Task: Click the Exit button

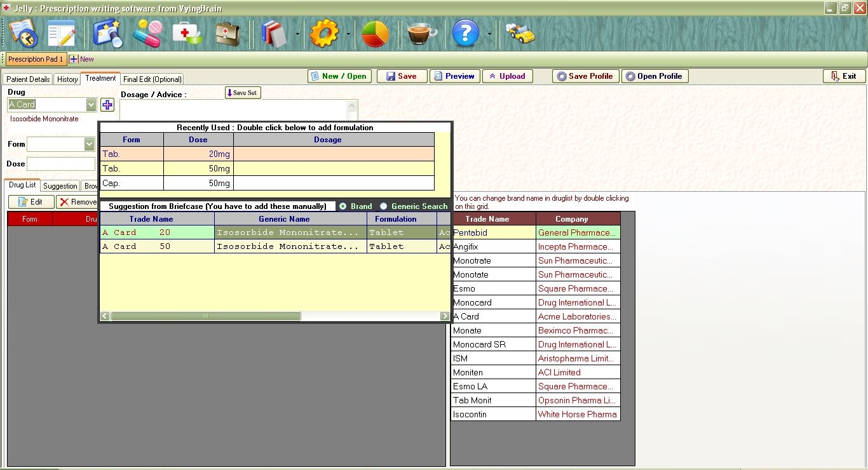Action: pos(844,76)
